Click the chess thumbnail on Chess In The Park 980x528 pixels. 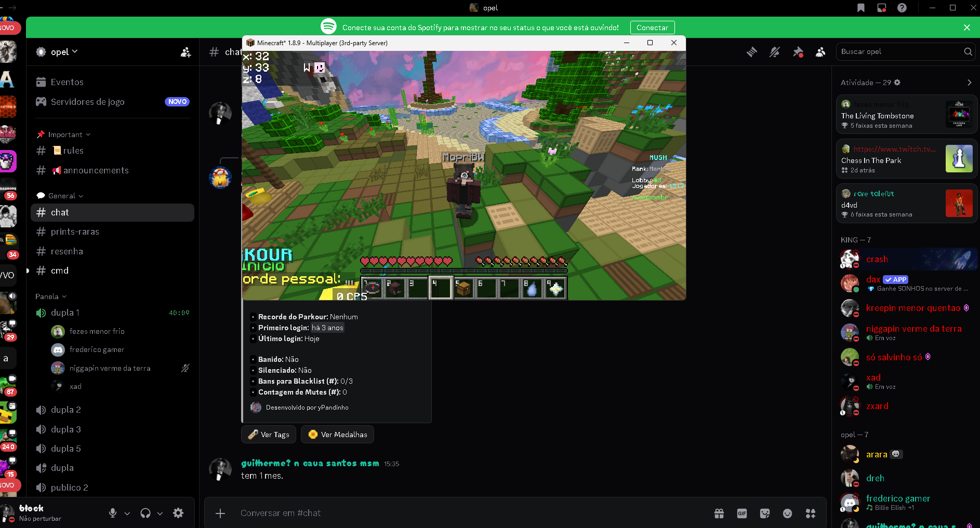[x=959, y=159]
